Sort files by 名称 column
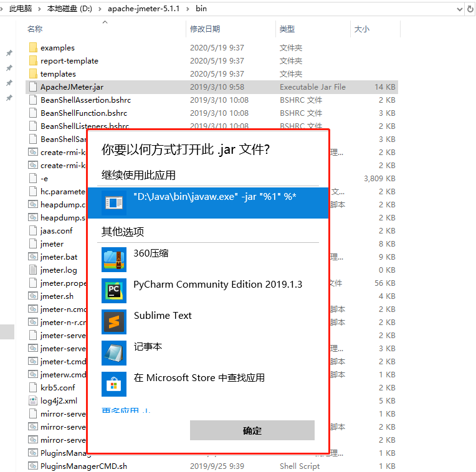The height and width of the screenshot is (472, 476). pos(36,29)
